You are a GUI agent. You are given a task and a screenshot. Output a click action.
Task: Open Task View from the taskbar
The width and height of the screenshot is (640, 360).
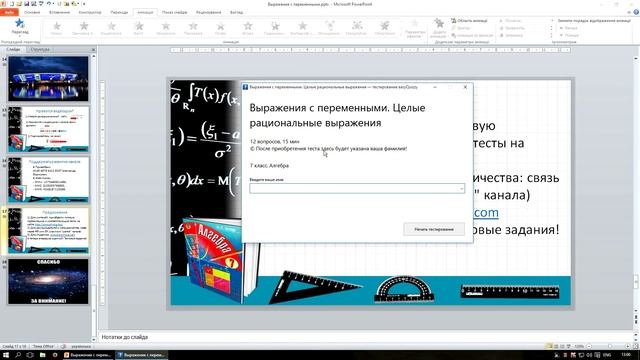[30, 355]
